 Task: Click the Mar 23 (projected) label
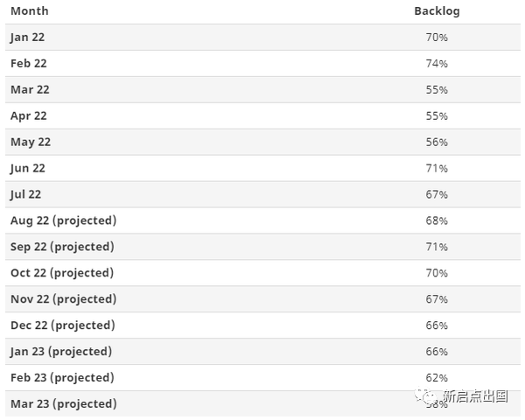click(x=63, y=404)
